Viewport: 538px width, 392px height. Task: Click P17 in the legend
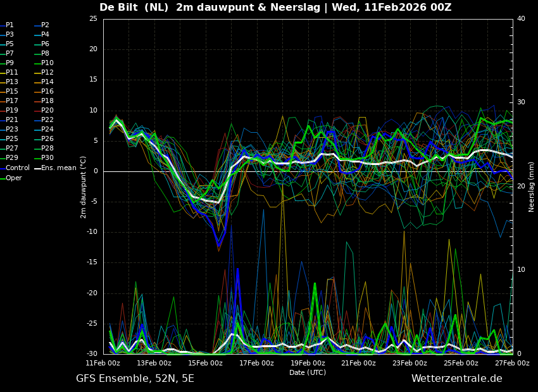point(11,101)
